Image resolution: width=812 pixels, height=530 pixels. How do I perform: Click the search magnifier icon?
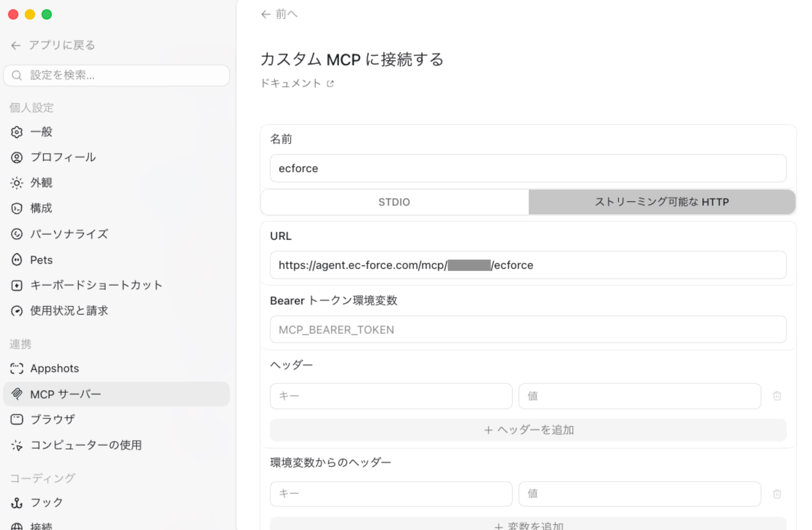click(x=16, y=75)
